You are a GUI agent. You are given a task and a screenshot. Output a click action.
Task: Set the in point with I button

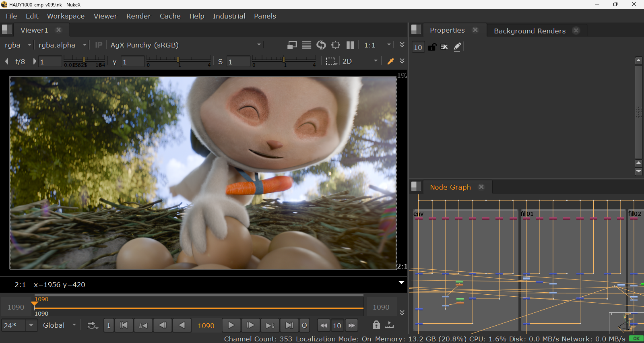click(109, 325)
